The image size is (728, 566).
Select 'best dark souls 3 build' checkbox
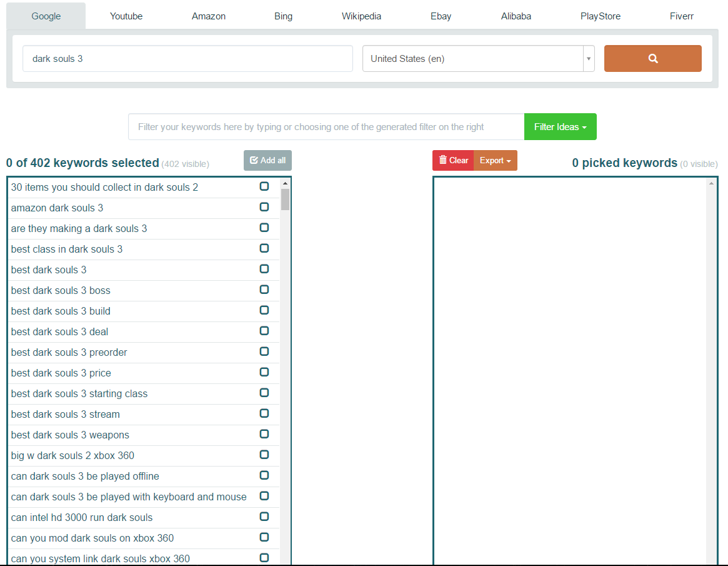[x=264, y=310]
